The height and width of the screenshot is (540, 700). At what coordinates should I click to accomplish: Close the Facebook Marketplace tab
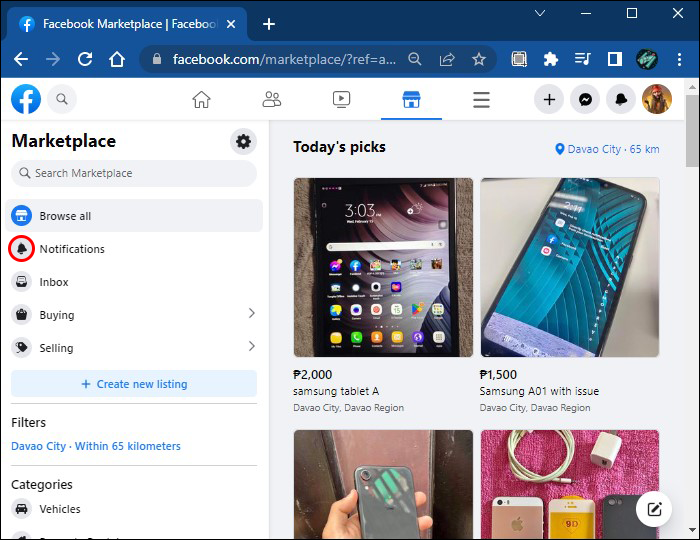[x=231, y=24]
